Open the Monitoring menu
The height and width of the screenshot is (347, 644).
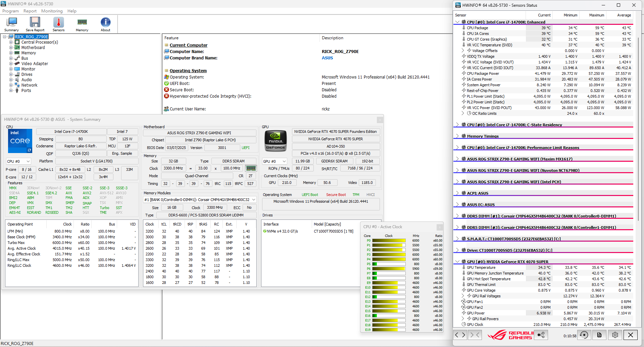coord(52,11)
